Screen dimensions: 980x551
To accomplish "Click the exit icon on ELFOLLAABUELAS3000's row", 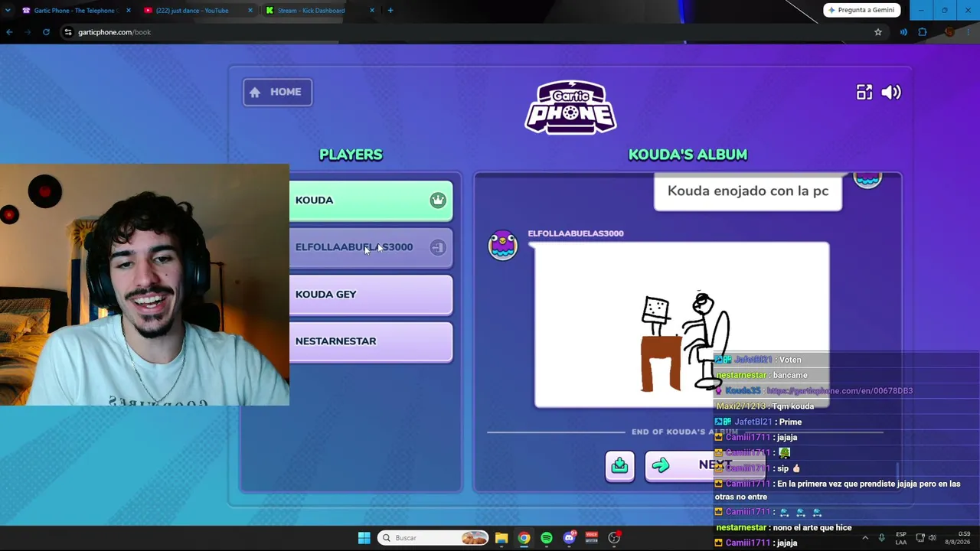I will (438, 247).
